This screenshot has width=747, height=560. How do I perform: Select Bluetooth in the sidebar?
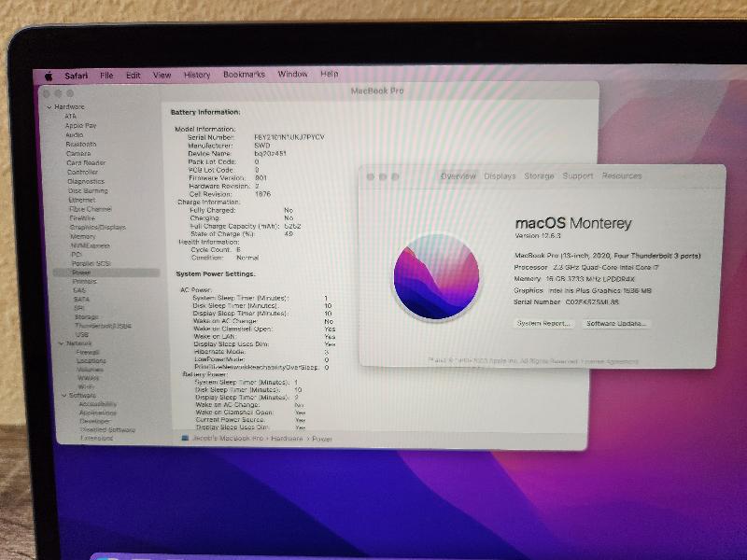(81, 145)
